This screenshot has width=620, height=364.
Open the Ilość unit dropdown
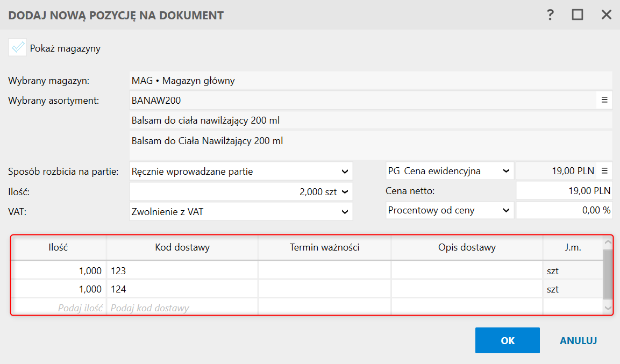click(345, 191)
